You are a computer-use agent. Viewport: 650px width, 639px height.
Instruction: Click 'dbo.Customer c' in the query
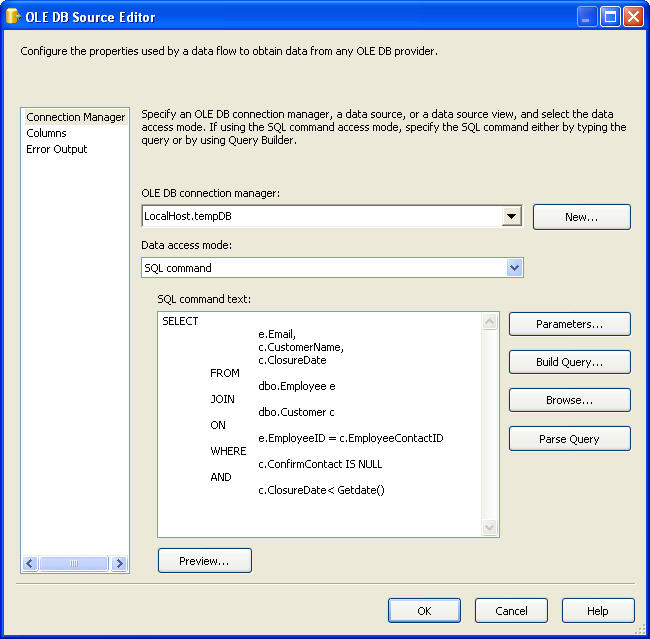tap(296, 412)
